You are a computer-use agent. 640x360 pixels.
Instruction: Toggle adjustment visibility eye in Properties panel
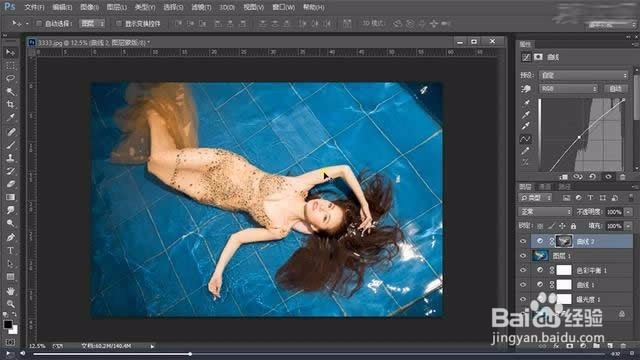(608, 177)
